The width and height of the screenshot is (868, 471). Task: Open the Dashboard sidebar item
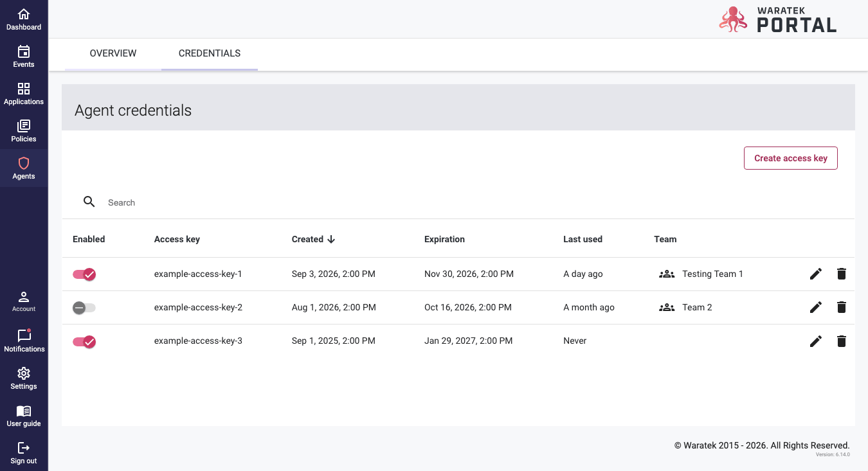click(x=24, y=19)
